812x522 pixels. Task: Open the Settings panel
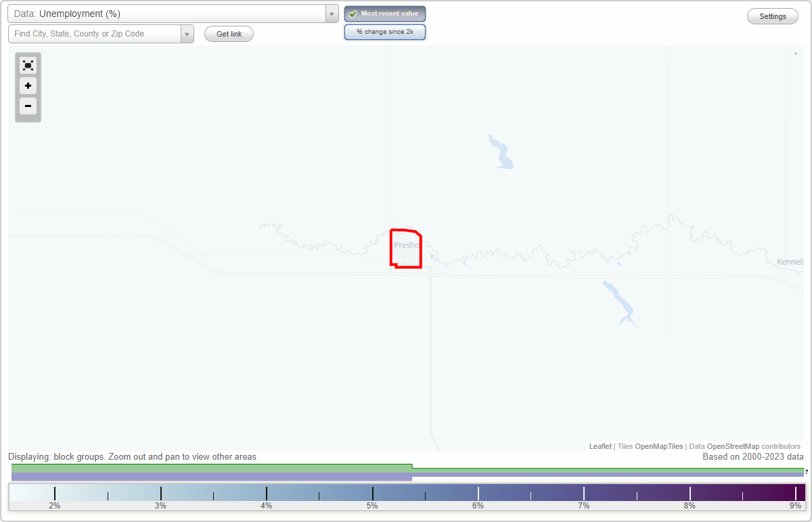point(772,16)
